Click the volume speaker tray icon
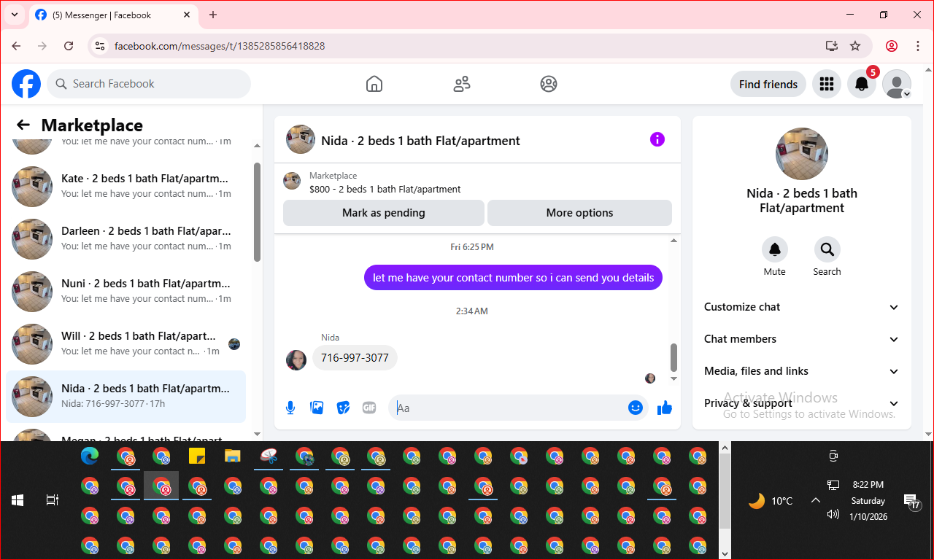Image resolution: width=934 pixels, height=560 pixels. pos(833,514)
